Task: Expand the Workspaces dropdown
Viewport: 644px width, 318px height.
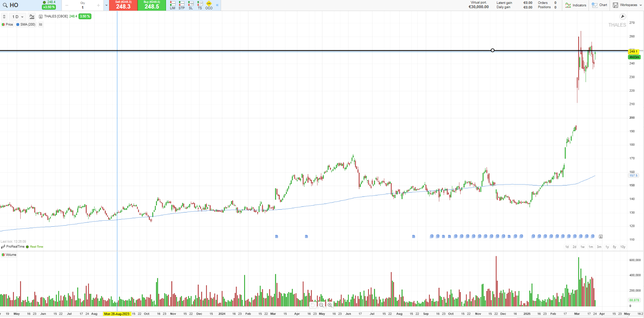Action: coord(628,5)
